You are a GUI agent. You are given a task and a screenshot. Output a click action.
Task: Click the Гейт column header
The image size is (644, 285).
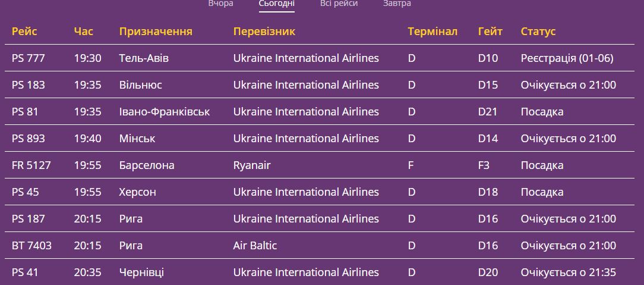coord(490,32)
